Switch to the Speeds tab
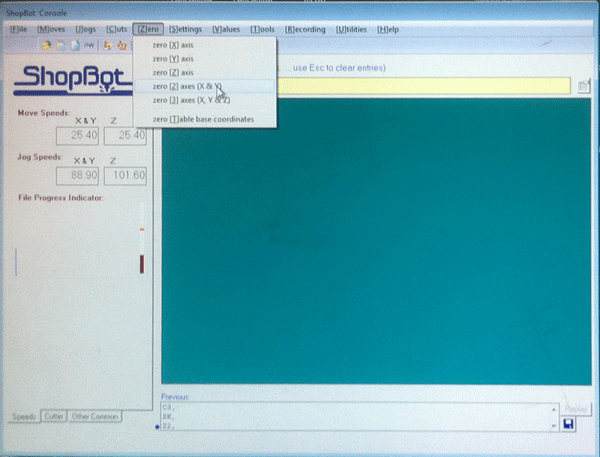This screenshot has height=457, width=600. click(24, 416)
